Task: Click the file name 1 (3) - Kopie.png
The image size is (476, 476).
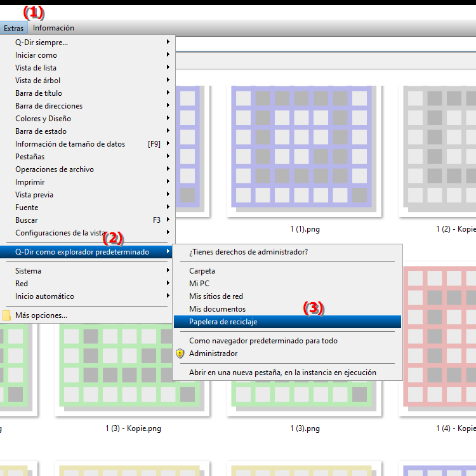Action: pyautogui.click(x=133, y=428)
